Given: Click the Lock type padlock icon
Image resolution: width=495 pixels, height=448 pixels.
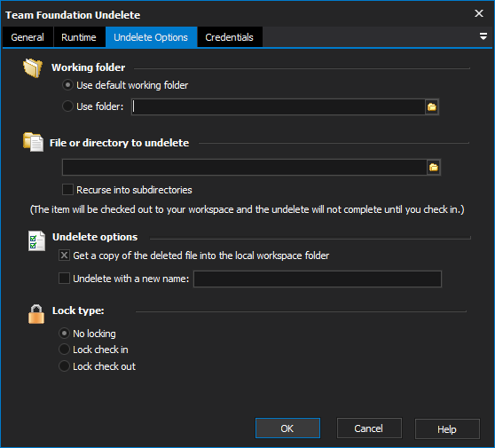Looking at the screenshot, I should tap(36, 314).
